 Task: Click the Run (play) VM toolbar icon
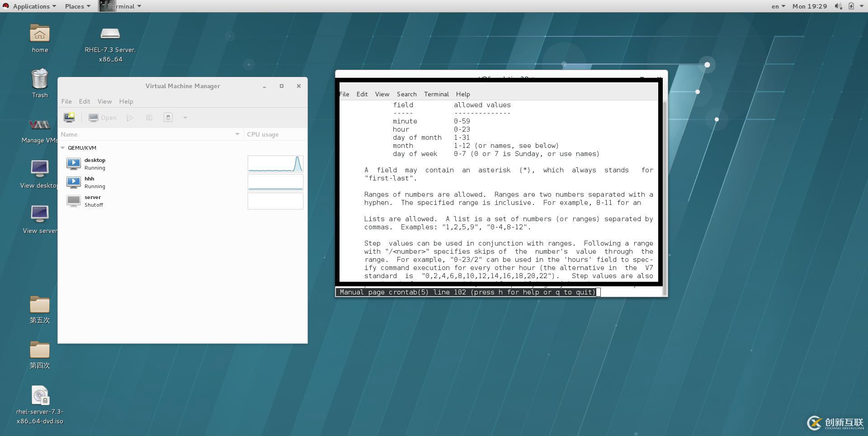[130, 118]
